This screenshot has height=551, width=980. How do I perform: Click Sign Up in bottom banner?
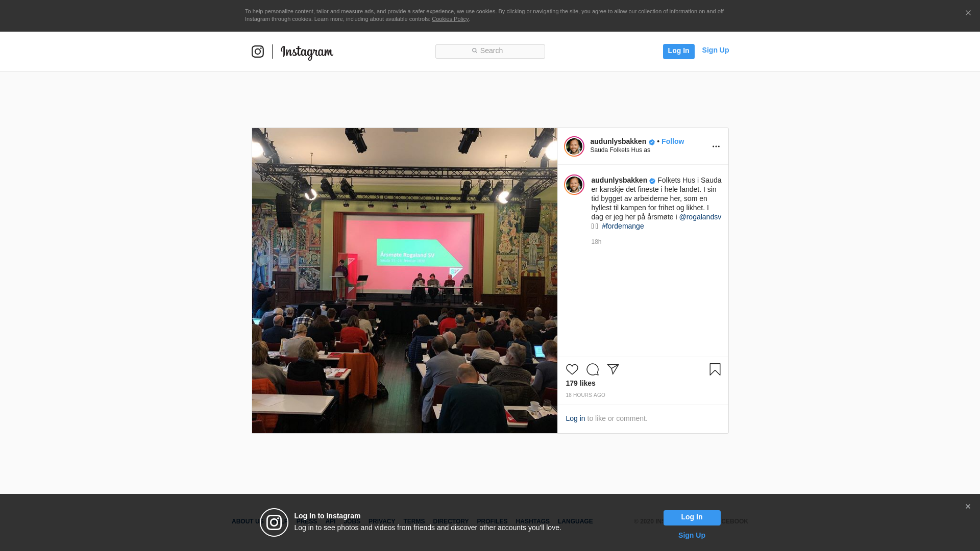point(692,535)
